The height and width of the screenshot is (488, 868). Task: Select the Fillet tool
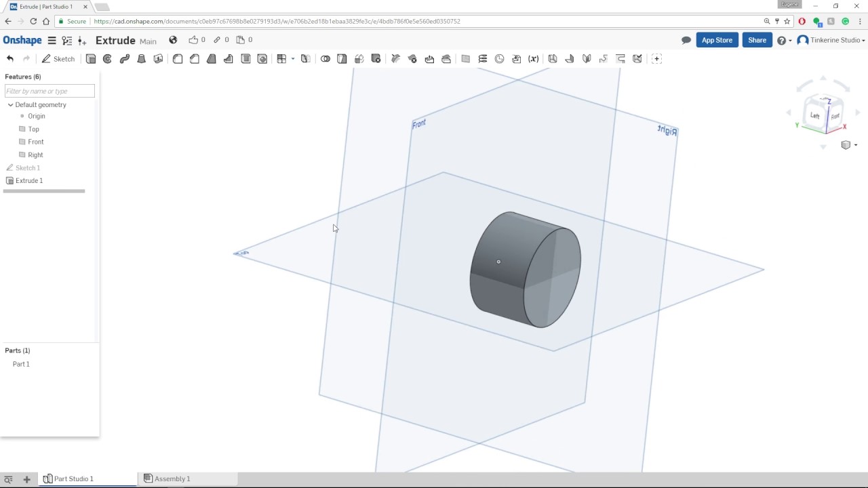tap(178, 59)
